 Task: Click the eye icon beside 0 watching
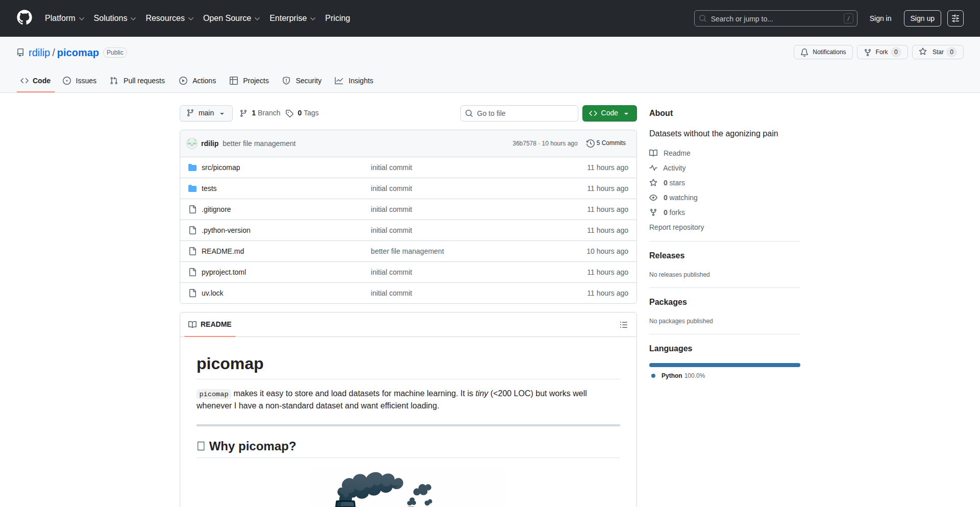(x=653, y=198)
